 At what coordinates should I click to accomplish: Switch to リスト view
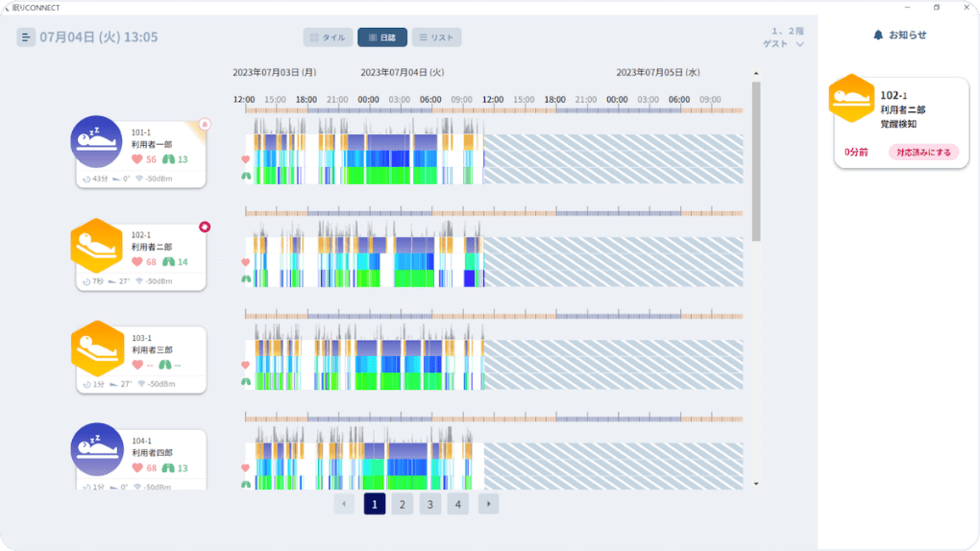click(436, 37)
